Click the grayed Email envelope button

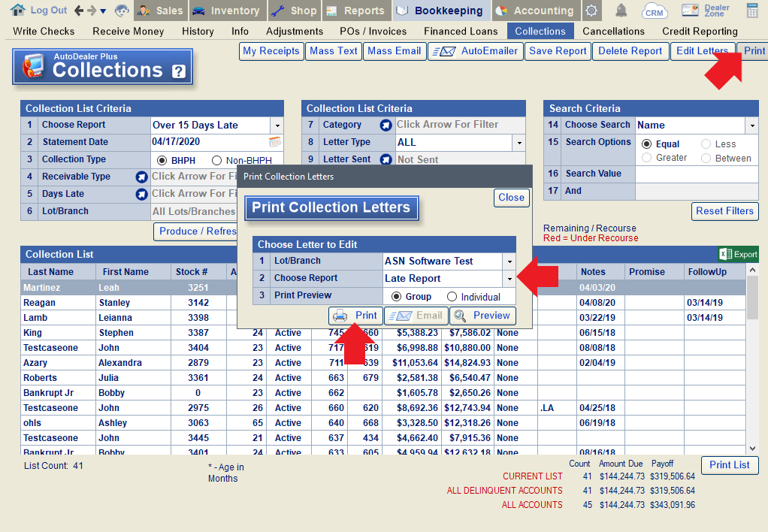pos(416,316)
